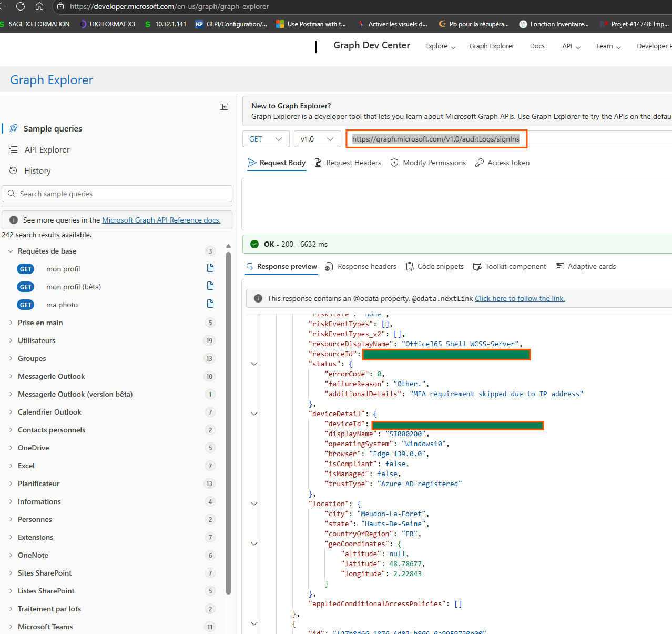Collapse the sidebar using the panel icon
Screen dimensions: 672x634
tap(224, 107)
